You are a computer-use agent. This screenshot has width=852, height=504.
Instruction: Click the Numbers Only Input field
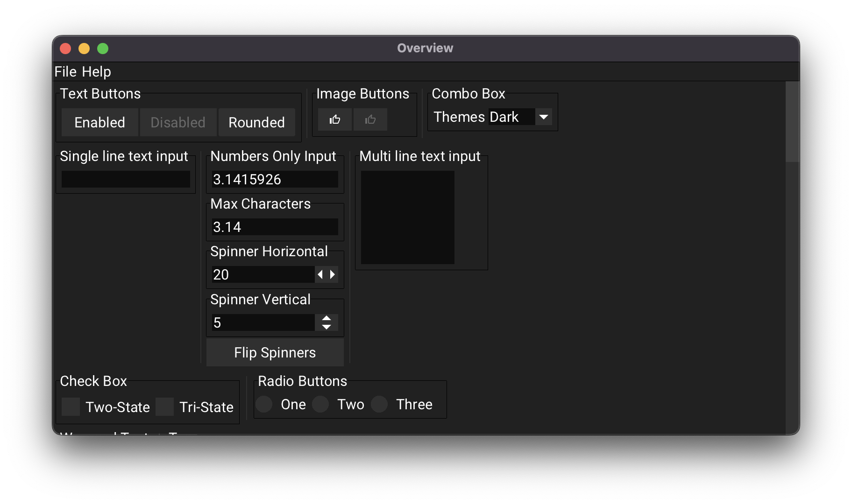[x=275, y=179]
